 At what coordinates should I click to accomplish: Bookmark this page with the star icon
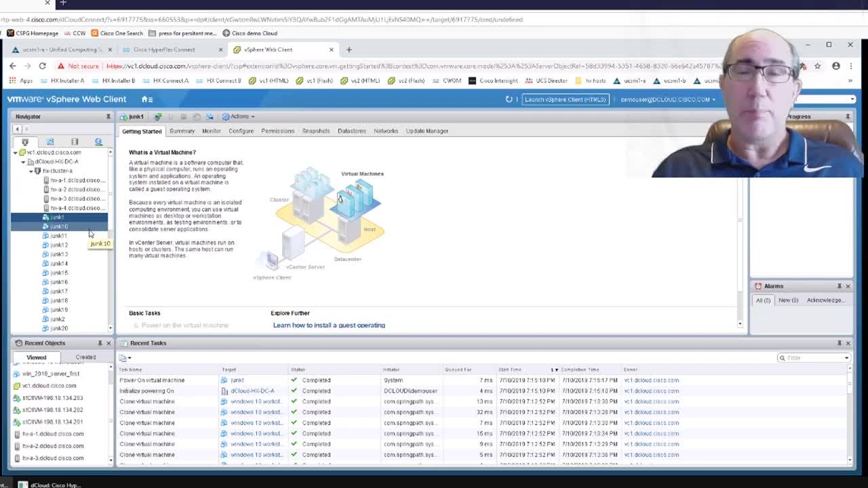coord(817,66)
